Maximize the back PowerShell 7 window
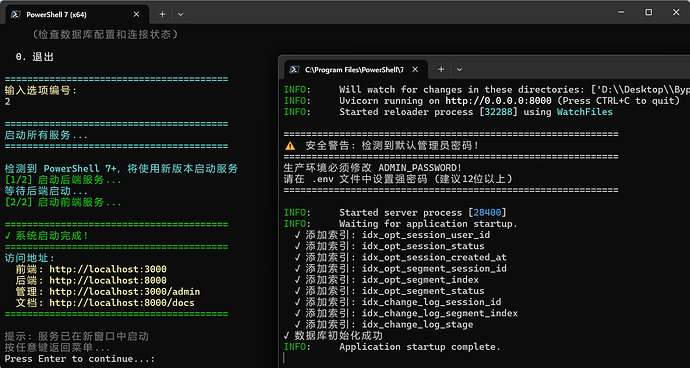This screenshot has height=368, width=690. (649, 13)
